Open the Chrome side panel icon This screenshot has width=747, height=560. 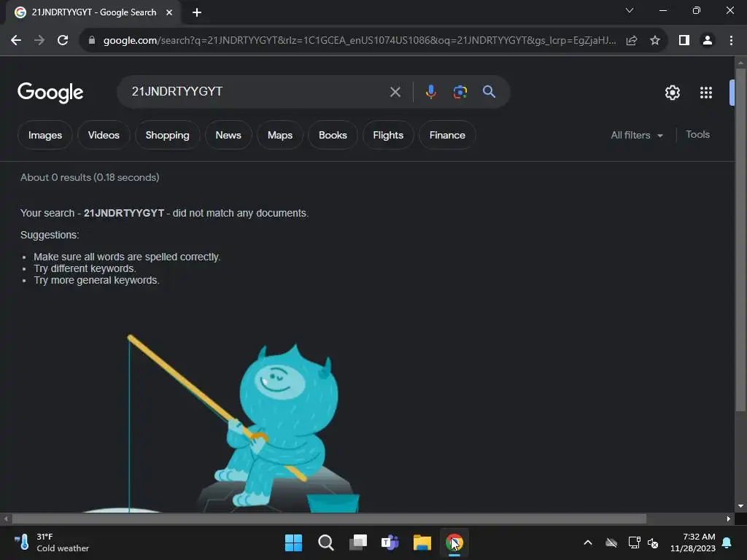tap(684, 41)
